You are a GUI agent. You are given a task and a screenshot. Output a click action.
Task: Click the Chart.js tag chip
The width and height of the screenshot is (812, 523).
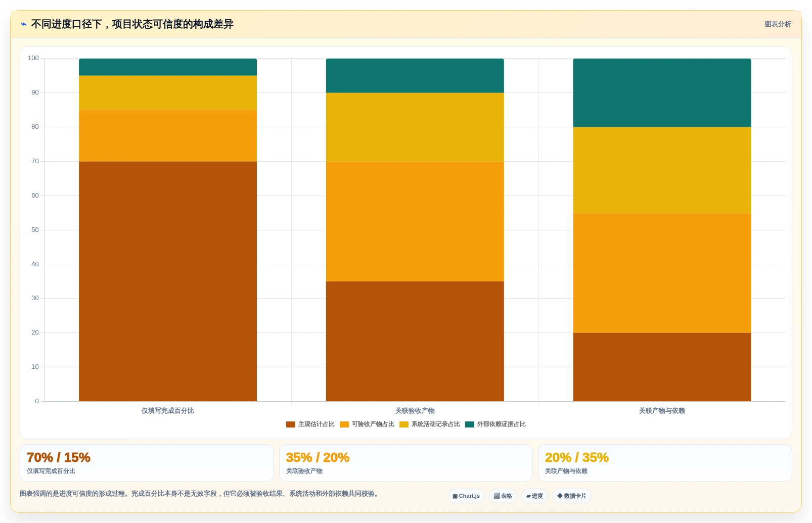[x=466, y=496]
